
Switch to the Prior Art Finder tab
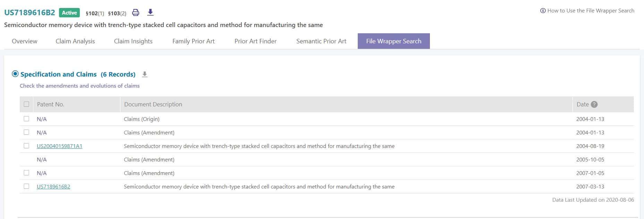[x=255, y=41]
